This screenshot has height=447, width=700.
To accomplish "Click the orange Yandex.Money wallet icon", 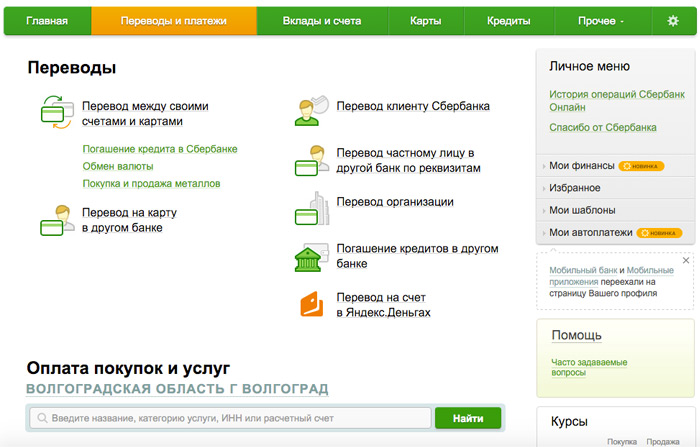I will click(312, 304).
